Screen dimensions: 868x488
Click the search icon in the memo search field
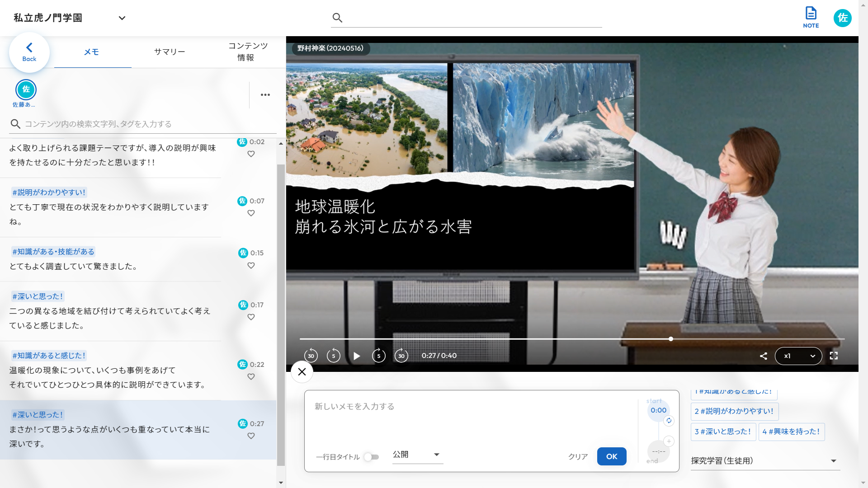[x=15, y=124]
